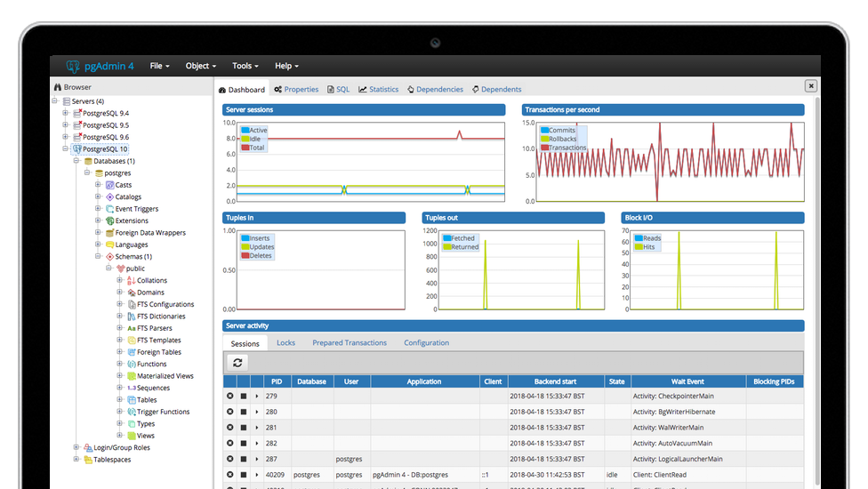Image resolution: width=868 pixels, height=489 pixels.
Task: Open the Configuration activity tab
Action: coord(426,343)
